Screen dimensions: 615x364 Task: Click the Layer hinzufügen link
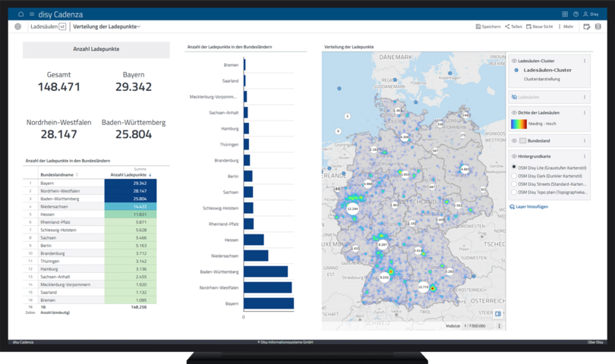tap(528, 206)
